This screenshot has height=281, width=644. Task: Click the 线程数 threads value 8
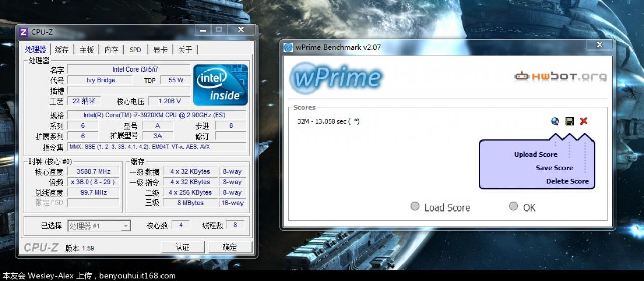click(x=235, y=226)
